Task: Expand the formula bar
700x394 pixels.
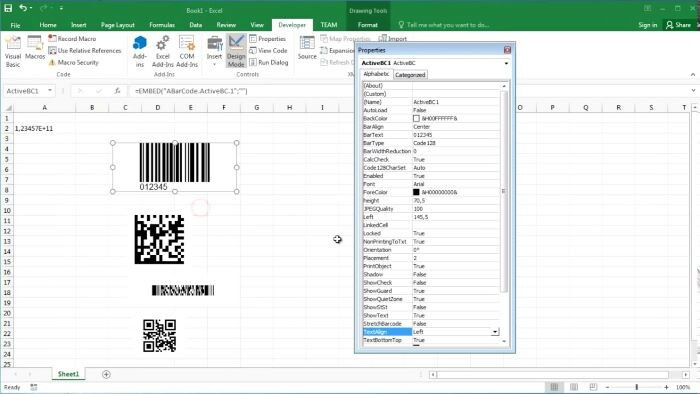Action: [693, 91]
